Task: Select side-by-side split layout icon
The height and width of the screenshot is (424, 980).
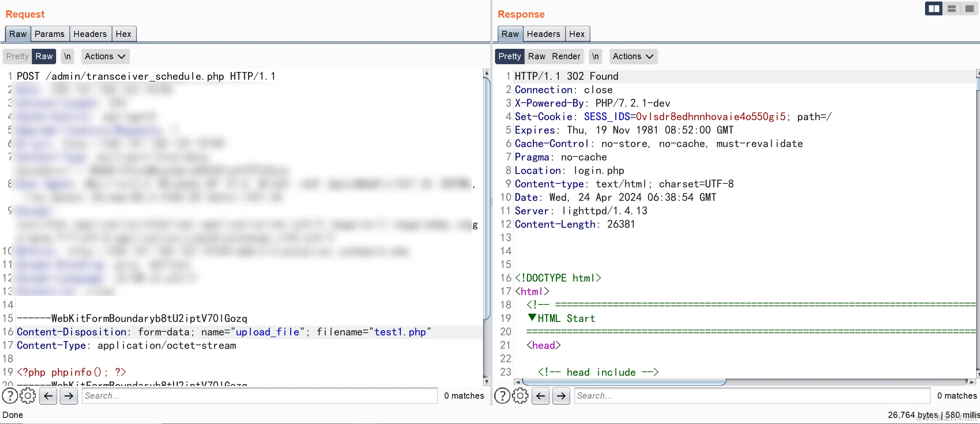Action: [x=933, y=8]
